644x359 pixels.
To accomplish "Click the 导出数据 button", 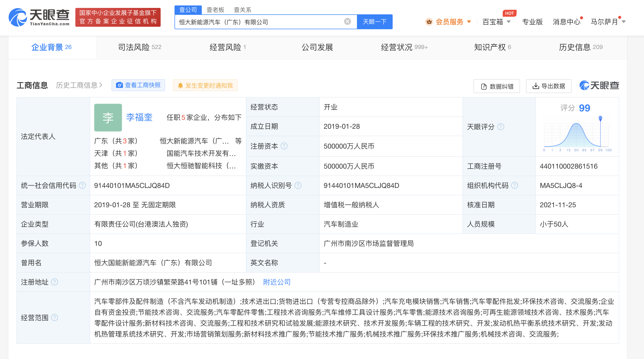I will [x=549, y=86].
